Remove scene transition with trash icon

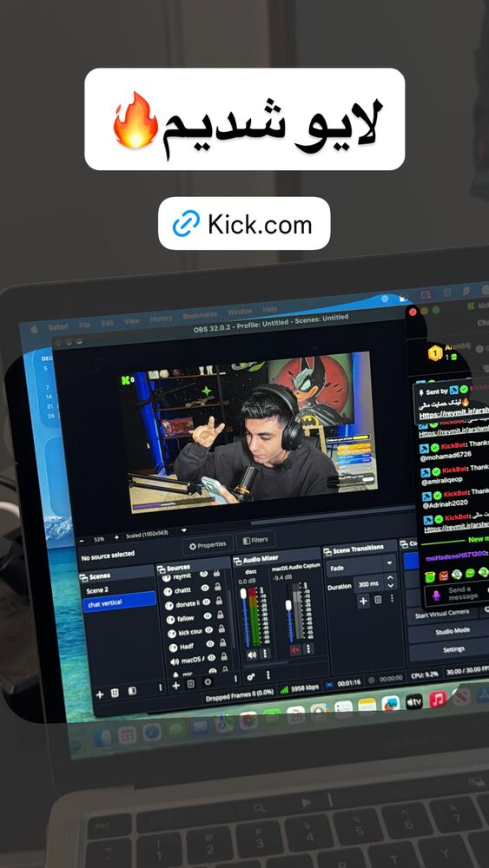(378, 600)
